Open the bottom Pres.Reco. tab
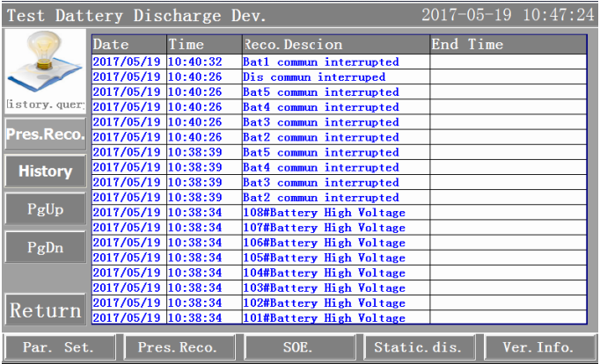 pyautogui.click(x=178, y=347)
